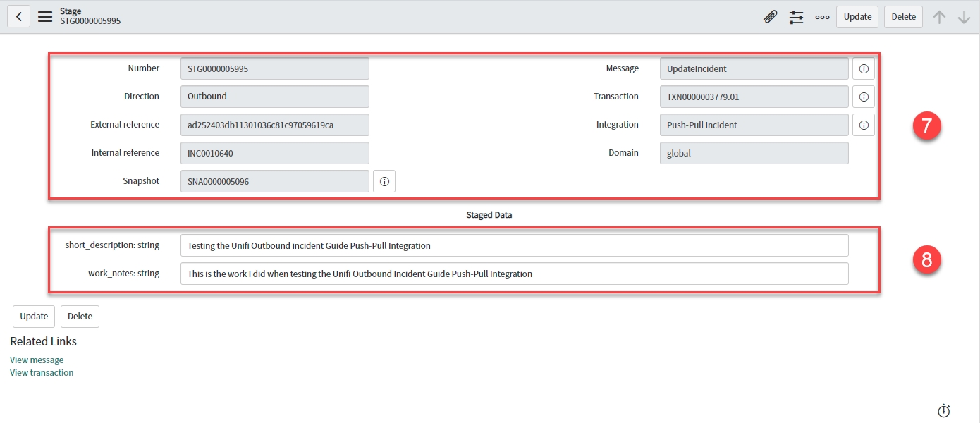Screen dimensions: 980x423
Task: Open the View message link
Action: click(37, 360)
